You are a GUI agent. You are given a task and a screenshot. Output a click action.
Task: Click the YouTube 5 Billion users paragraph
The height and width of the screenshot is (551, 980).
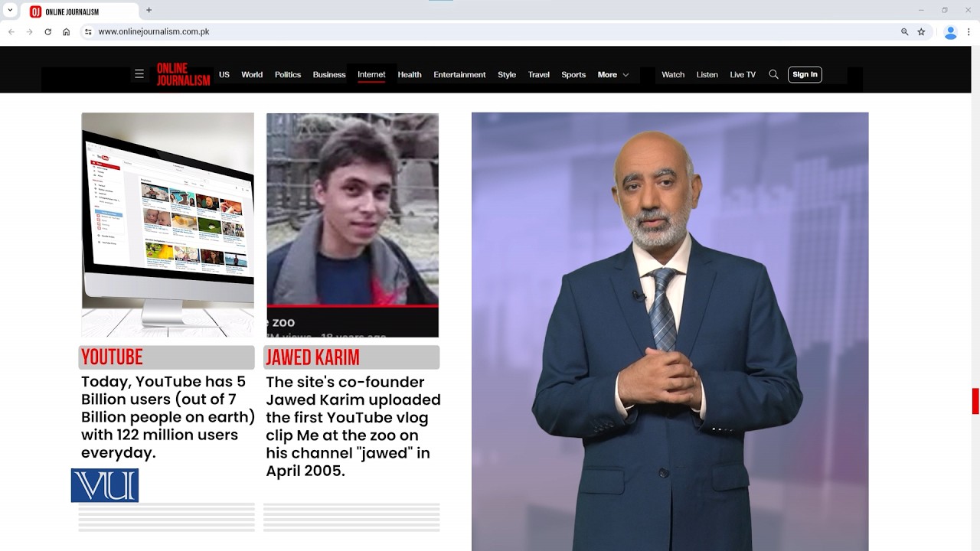pyautogui.click(x=168, y=417)
